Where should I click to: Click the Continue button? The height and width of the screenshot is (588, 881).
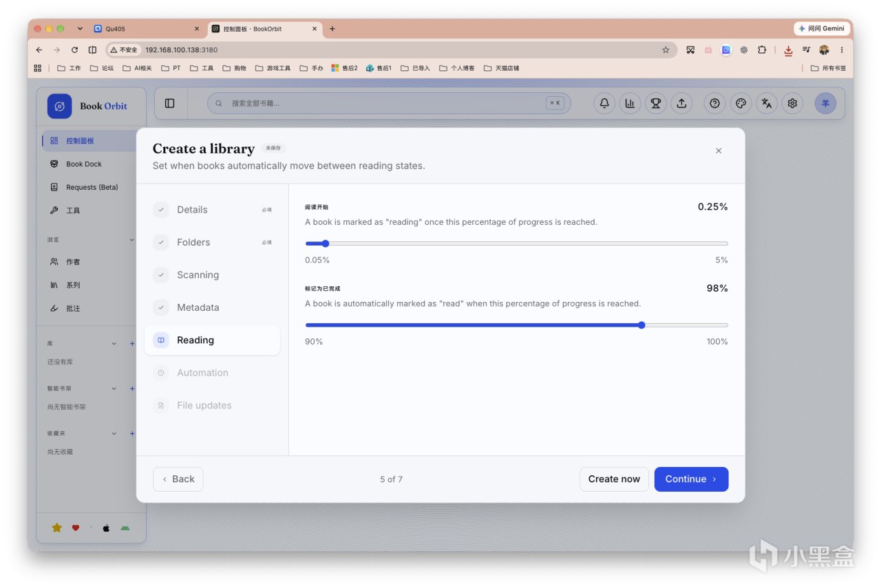691,479
